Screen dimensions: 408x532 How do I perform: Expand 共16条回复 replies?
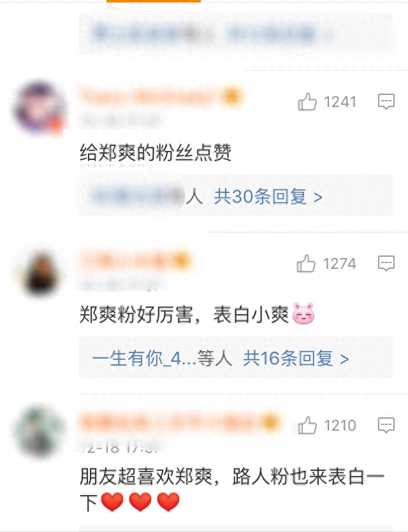[296, 359]
